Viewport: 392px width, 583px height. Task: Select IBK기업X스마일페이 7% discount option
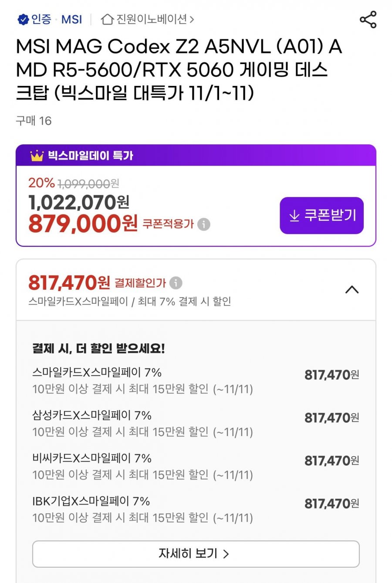coord(196,509)
